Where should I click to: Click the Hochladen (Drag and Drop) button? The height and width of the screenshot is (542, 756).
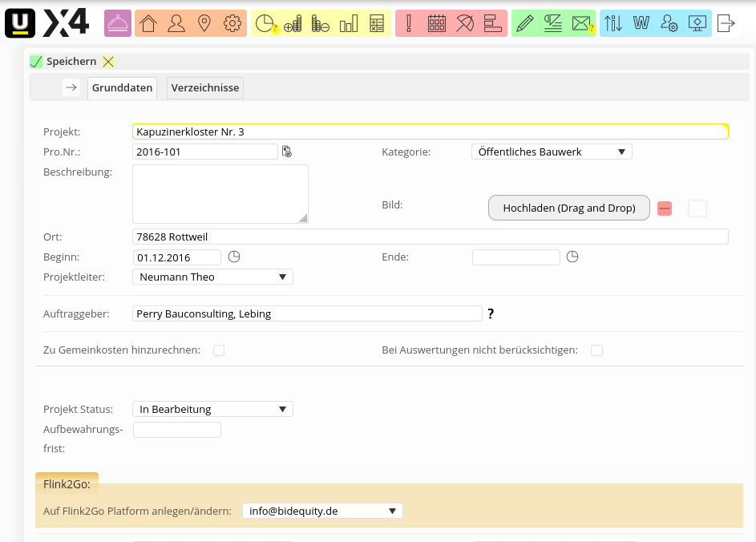pyautogui.click(x=568, y=208)
